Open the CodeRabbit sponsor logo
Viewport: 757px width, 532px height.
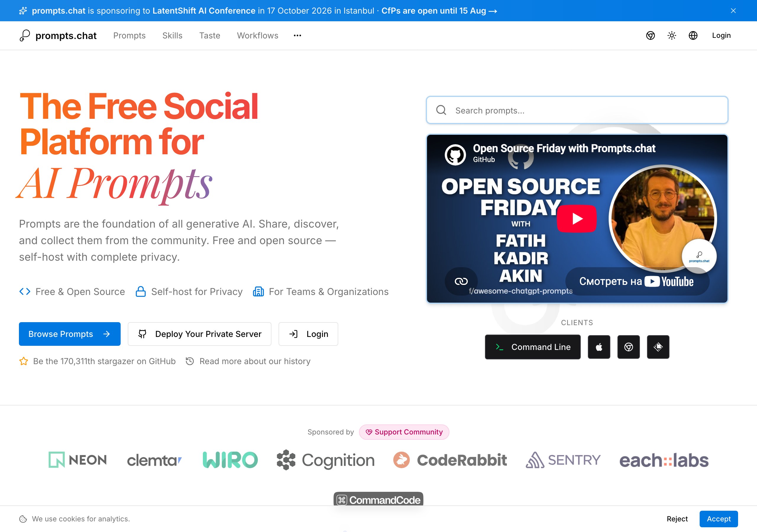tap(450, 460)
